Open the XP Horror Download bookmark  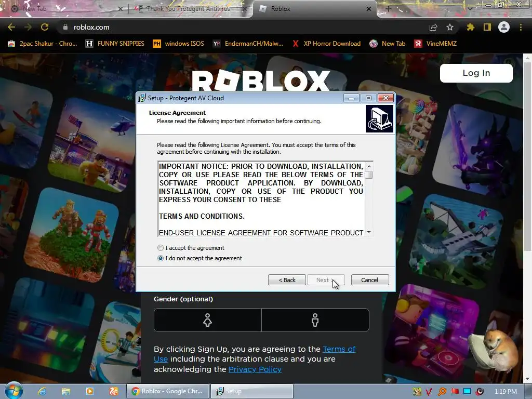[327, 44]
